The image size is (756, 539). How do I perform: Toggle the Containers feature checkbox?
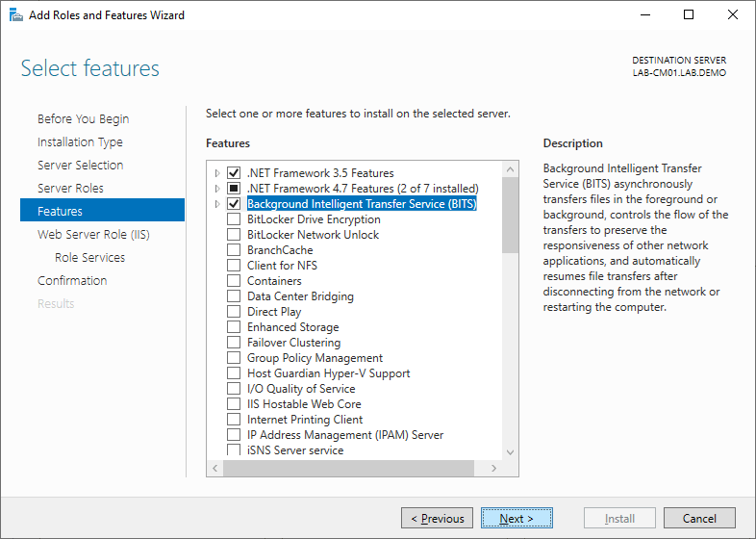click(233, 281)
